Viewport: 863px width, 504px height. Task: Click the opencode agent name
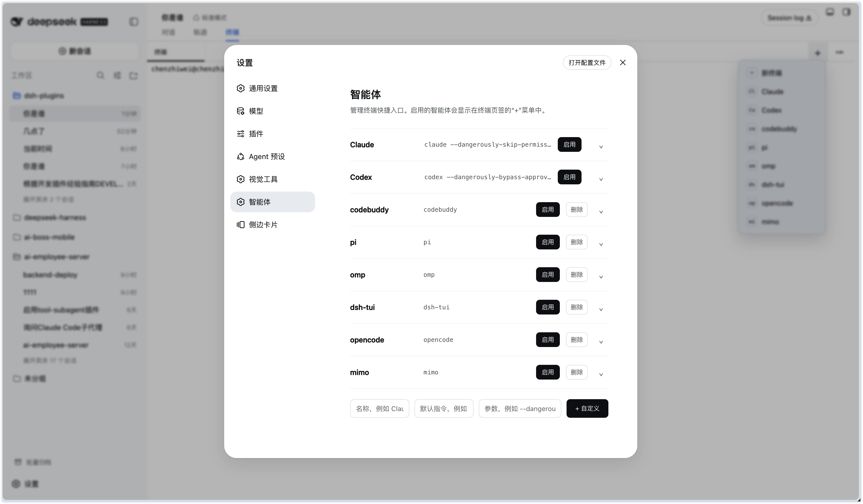[x=367, y=340]
